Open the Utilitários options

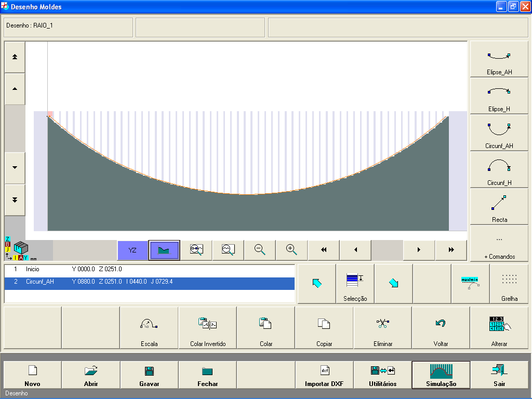click(x=382, y=375)
